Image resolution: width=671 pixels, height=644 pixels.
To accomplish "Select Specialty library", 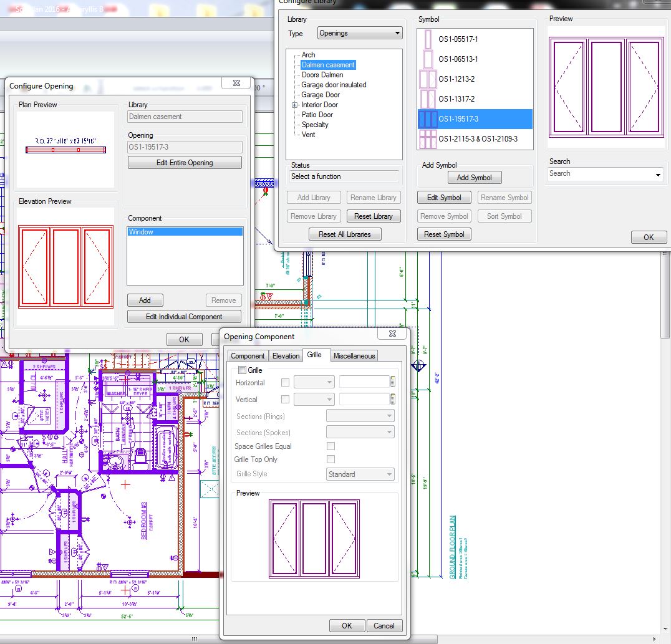I will click(x=316, y=125).
